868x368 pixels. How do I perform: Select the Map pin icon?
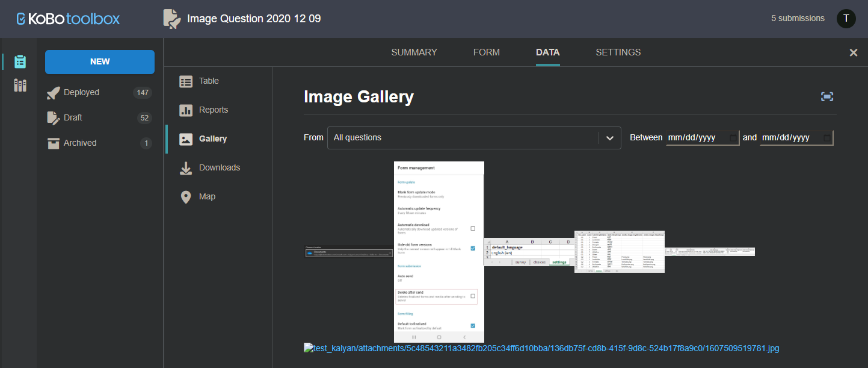pos(186,196)
